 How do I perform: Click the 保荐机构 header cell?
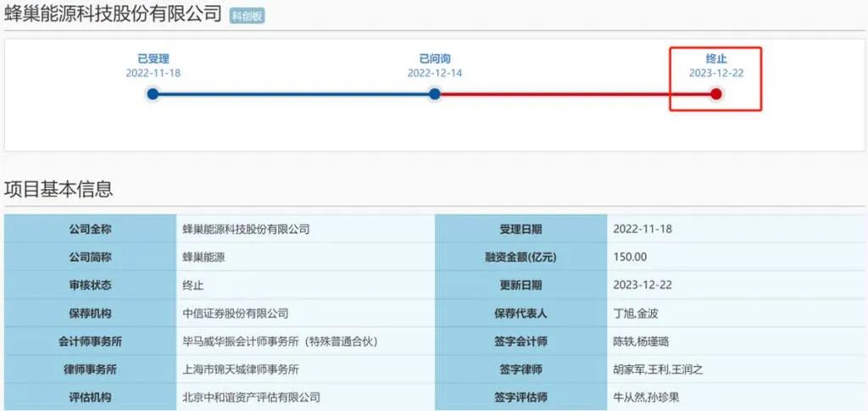point(90,313)
